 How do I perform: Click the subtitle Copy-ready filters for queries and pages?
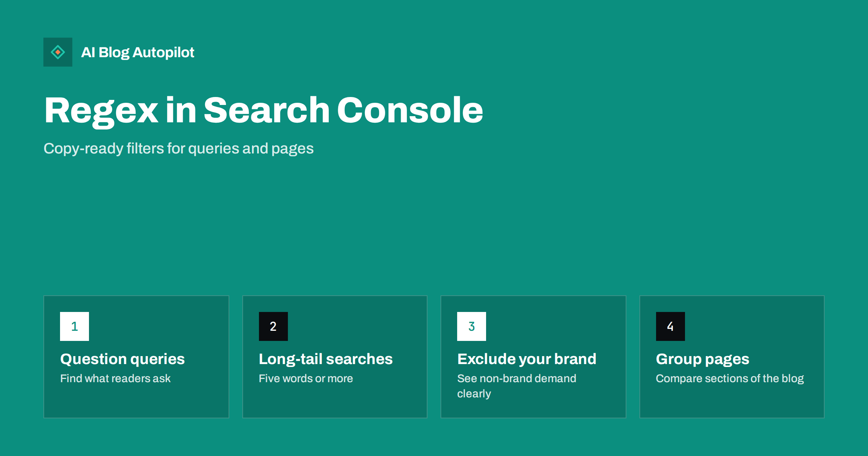click(179, 148)
